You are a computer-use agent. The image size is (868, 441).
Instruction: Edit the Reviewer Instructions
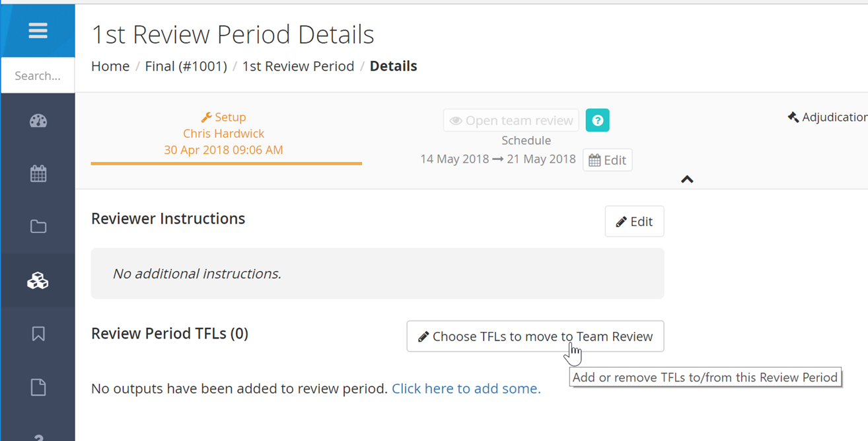tap(634, 221)
